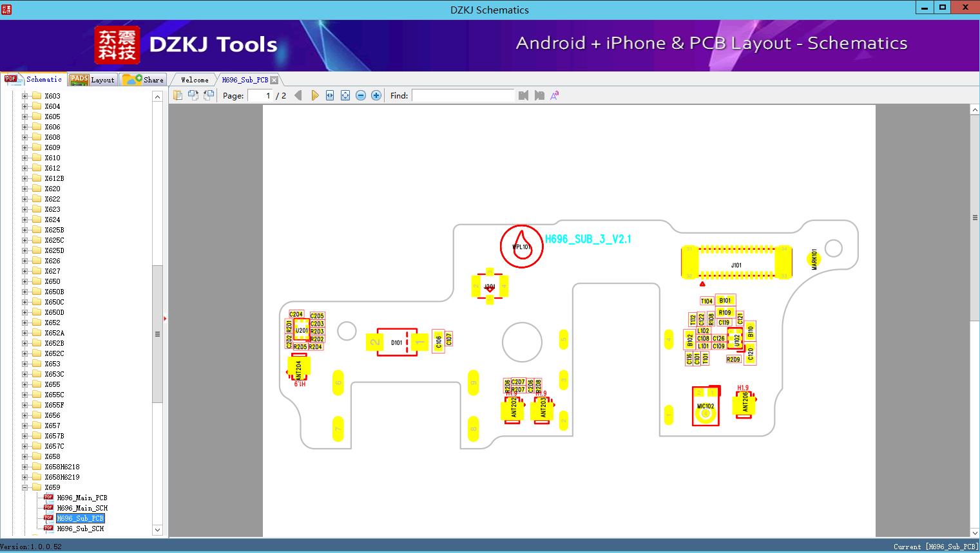The image size is (980, 553).
Task: Click the J101 connector component
Action: coord(736,263)
